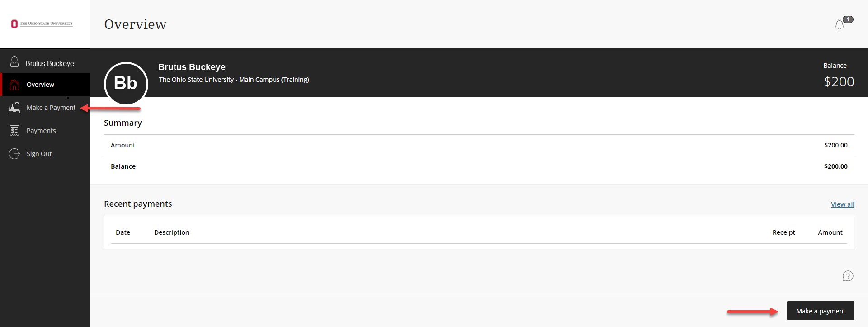Viewport: 868px width, 327px height.
Task: Open the notifications bell icon
Action: (x=840, y=24)
